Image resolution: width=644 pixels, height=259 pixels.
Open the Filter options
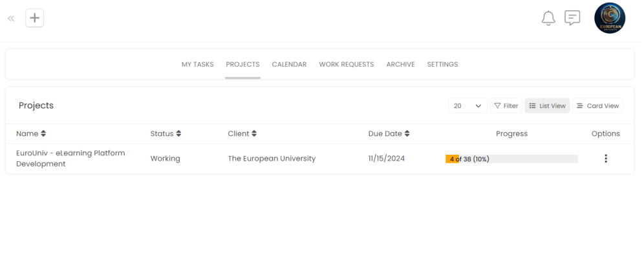click(x=506, y=106)
